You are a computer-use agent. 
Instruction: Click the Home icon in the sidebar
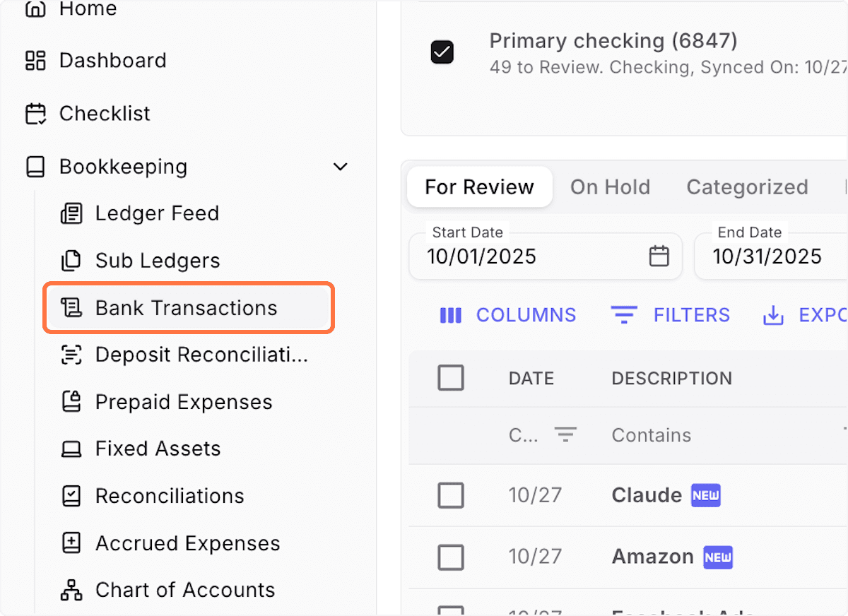[x=35, y=10]
